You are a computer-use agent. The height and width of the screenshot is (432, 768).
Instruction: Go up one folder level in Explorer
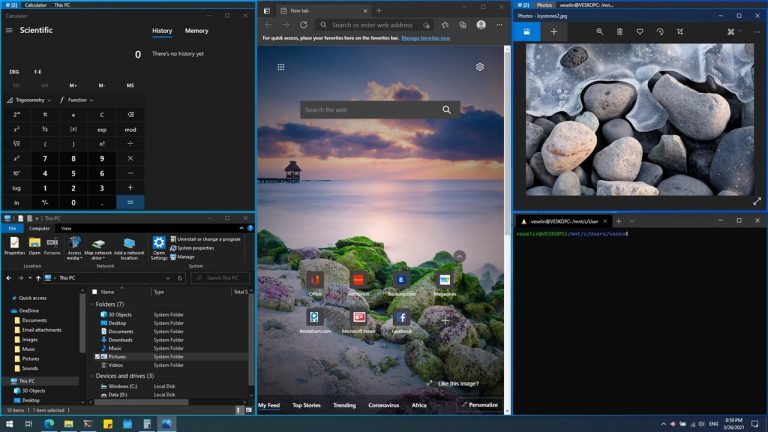tap(38, 278)
